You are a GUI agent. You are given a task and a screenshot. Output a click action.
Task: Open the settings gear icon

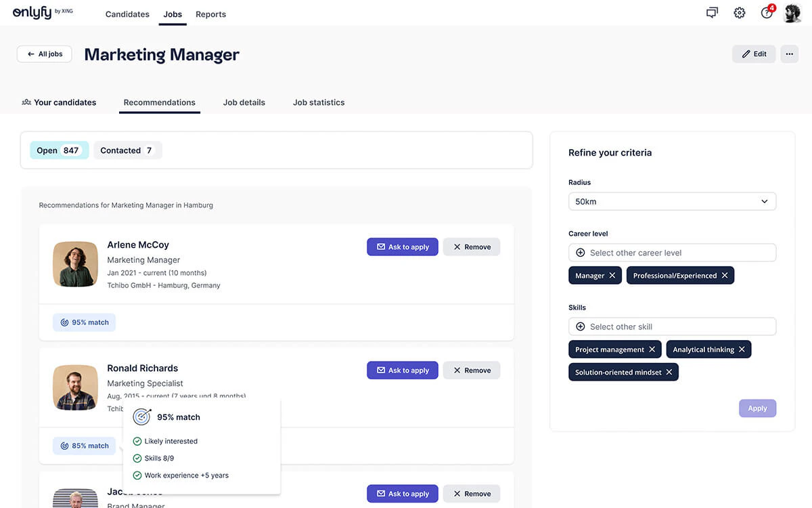coord(740,13)
